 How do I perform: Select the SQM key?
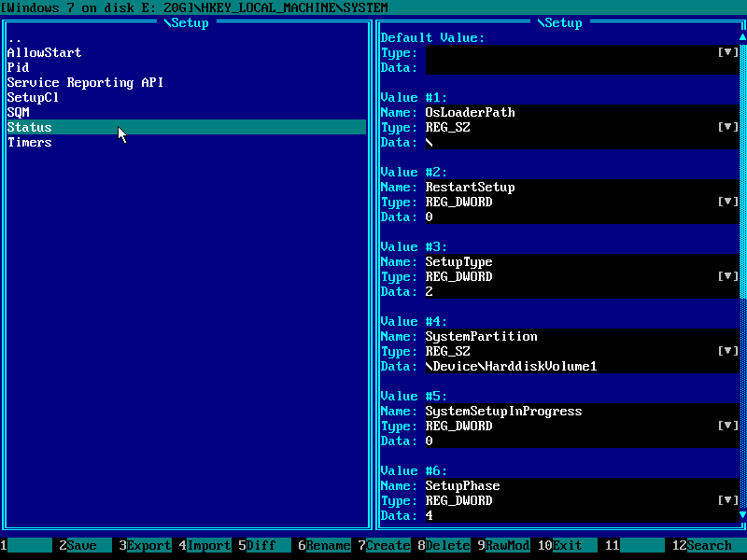[x=186, y=112]
